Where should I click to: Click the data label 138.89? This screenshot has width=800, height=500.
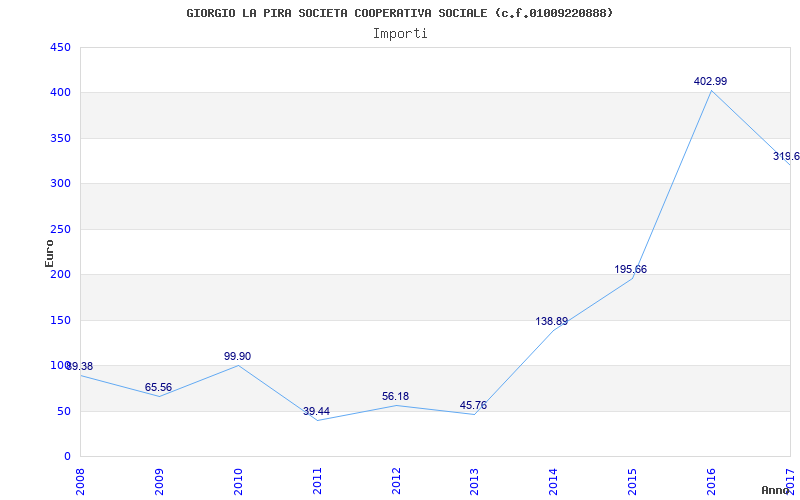(552, 321)
